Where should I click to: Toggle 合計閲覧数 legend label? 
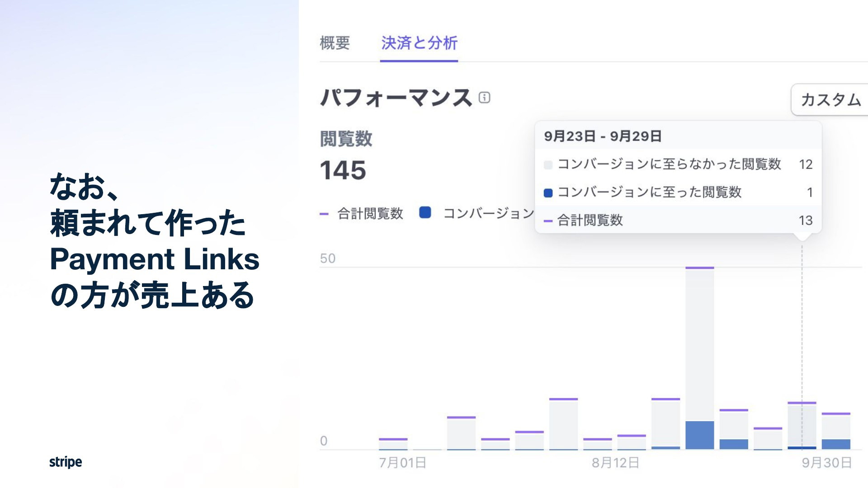[370, 213]
